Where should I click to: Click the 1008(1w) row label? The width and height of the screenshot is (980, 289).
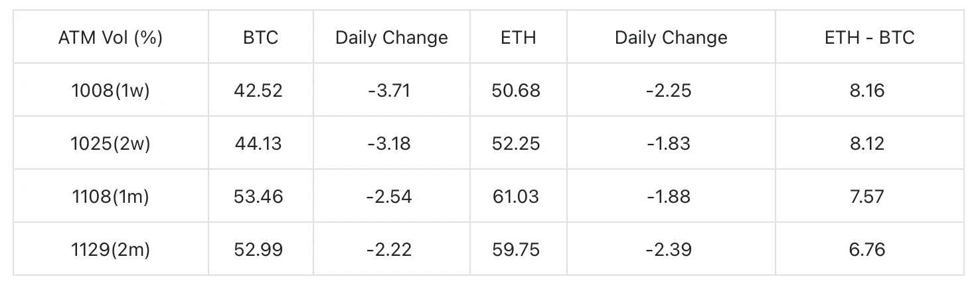click(110, 90)
